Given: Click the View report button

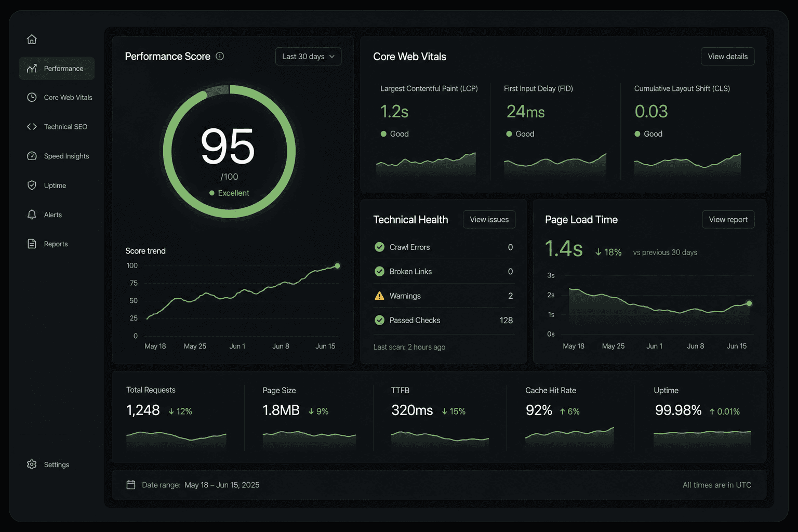Looking at the screenshot, I should (728, 219).
